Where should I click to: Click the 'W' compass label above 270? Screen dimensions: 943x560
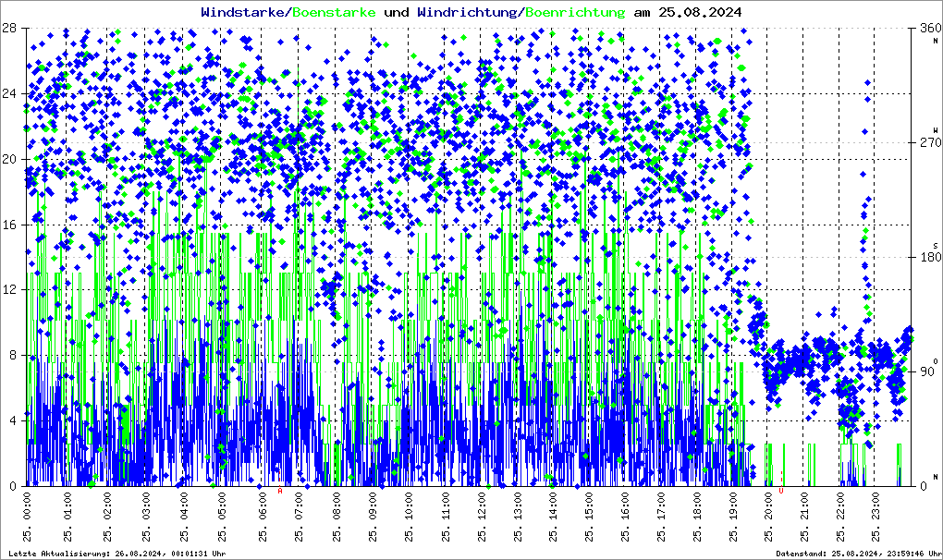pos(936,130)
